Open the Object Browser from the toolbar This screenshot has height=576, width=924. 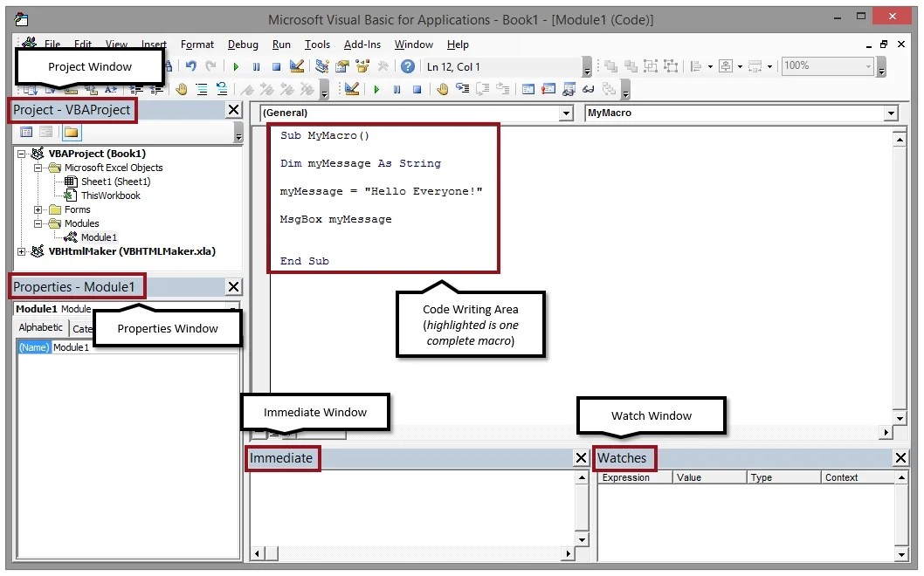[x=362, y=65]
